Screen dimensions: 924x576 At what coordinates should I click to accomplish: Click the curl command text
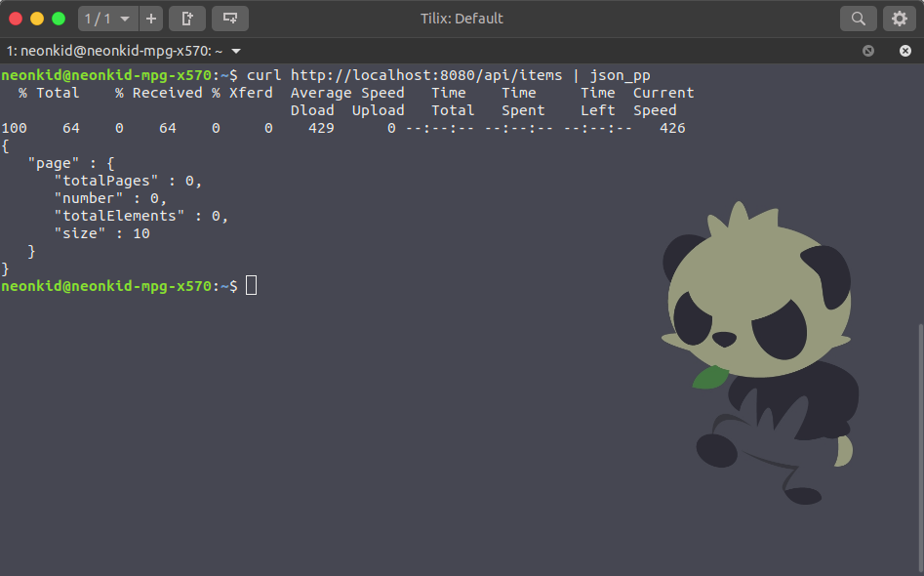[449, 75]
